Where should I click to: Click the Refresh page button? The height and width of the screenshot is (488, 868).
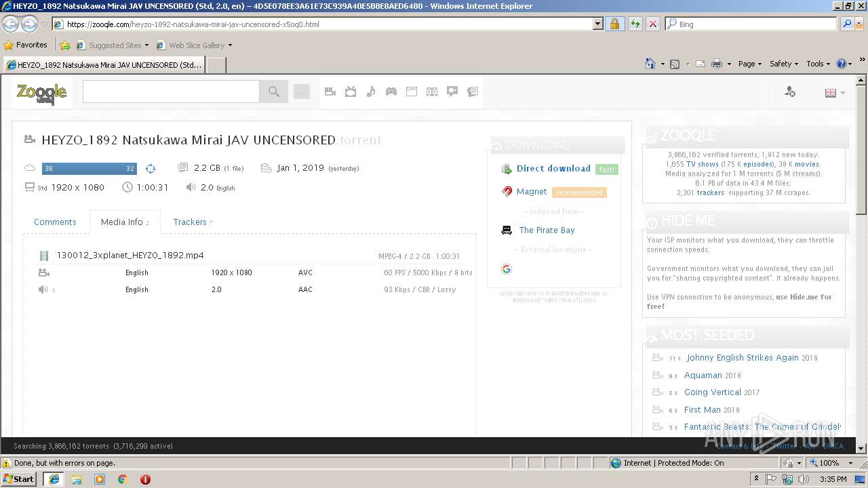click(x=635, y=24)
